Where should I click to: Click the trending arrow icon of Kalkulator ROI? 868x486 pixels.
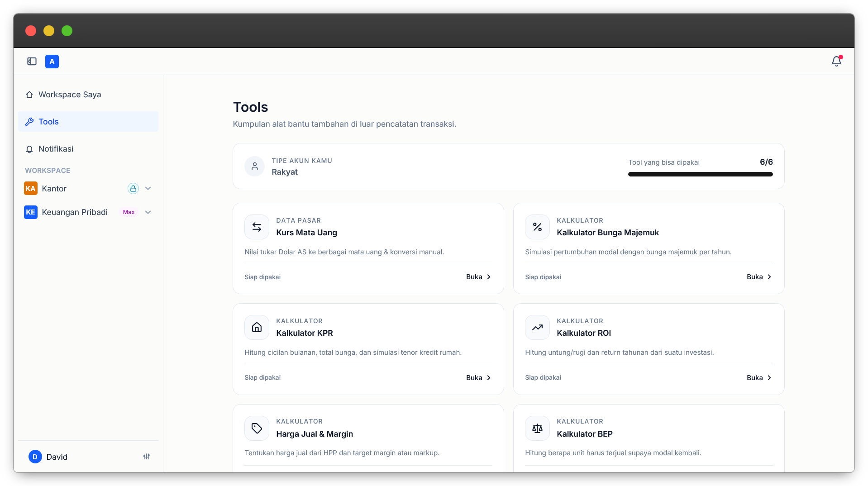pos(537,327)
